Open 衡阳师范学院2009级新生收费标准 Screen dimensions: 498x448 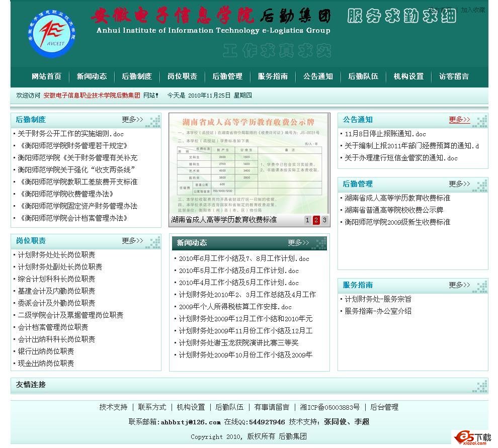pos(397,222)
